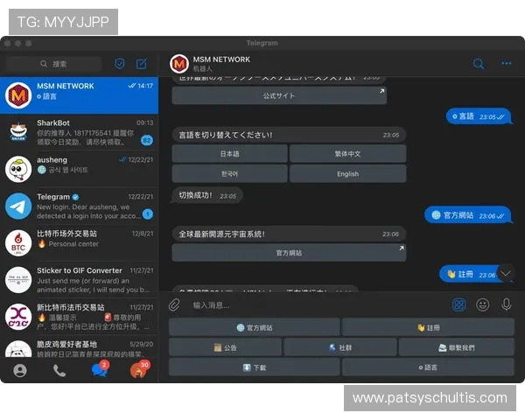Open the shield privacy icon beside search
Screen dimensions: 525x420
[120, 64]
